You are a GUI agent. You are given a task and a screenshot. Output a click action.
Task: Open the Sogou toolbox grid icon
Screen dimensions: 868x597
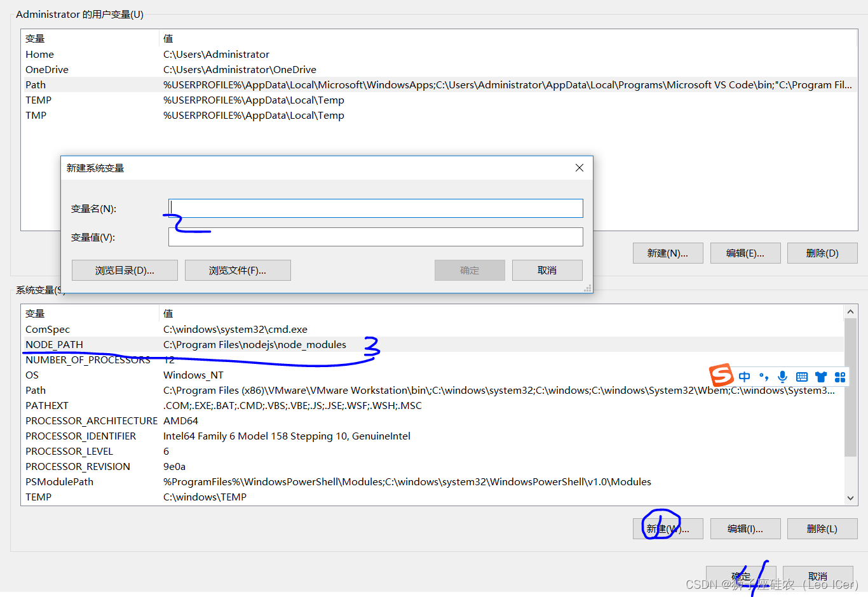(839, 377)
